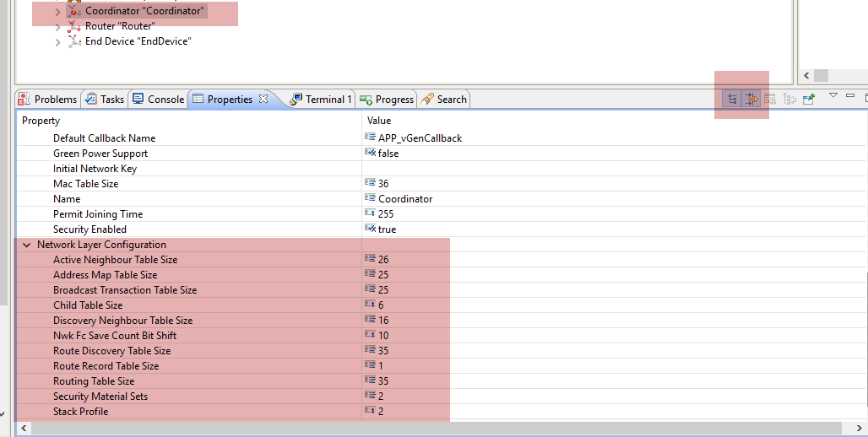Switch to the Tasks tab
Image resolution: width=868 pixels, height=437 pixels.
pyautogui.click(x=106, y=99)
